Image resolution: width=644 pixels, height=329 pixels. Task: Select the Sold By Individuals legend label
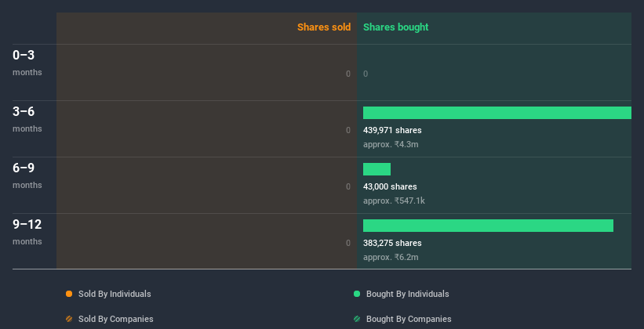click(x=115, y=294)
